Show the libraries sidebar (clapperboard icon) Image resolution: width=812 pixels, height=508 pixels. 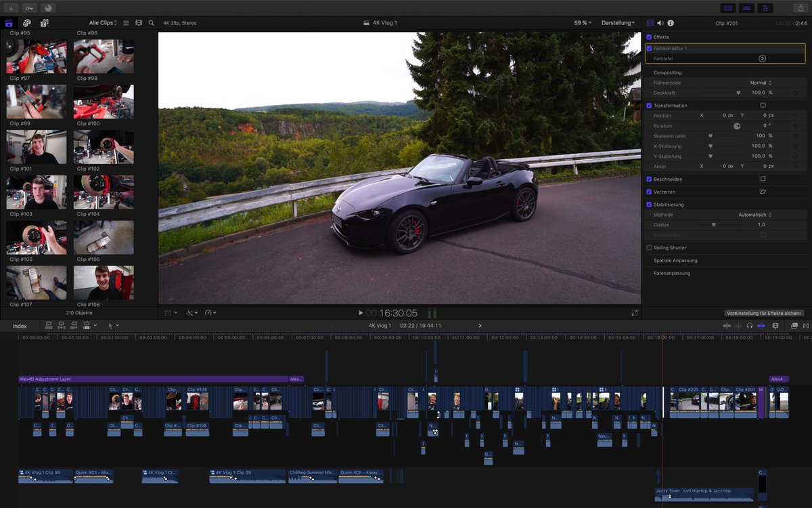[x=9, y=23]
